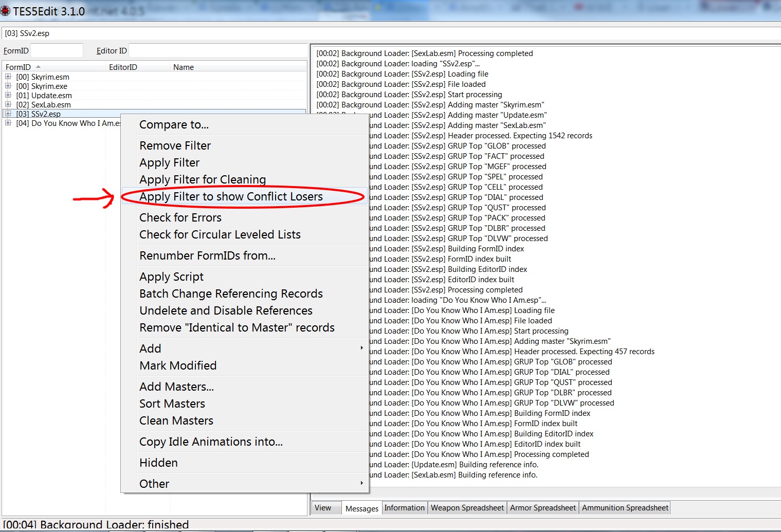Select Apply Filter for Cleaning
Image resolution: width=781 pixels, height=532 pixels.
203,179
